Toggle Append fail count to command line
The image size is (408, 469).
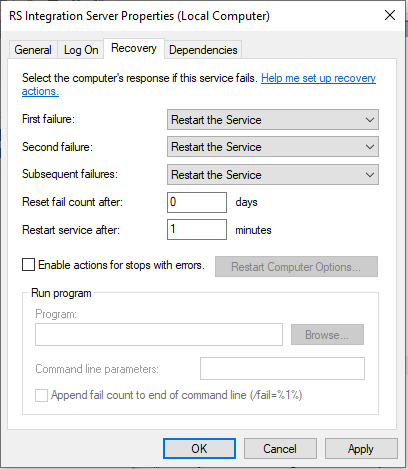(41, 395)
